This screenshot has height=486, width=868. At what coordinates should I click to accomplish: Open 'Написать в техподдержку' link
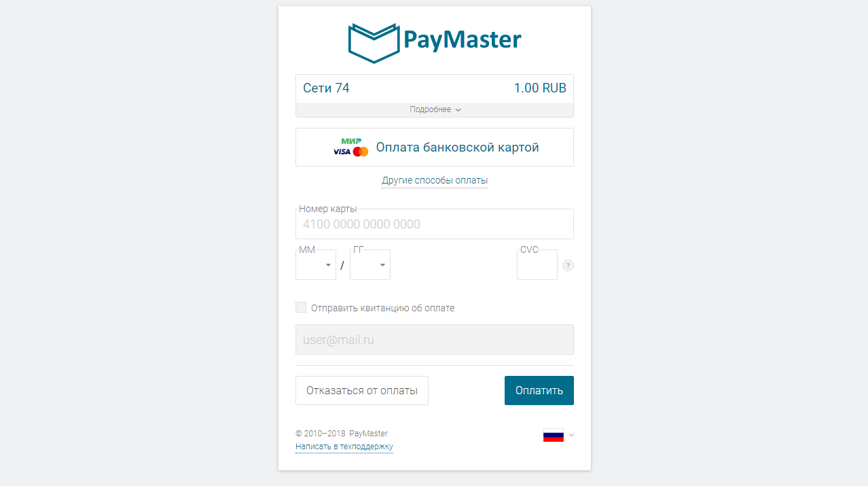click(344, 447)
